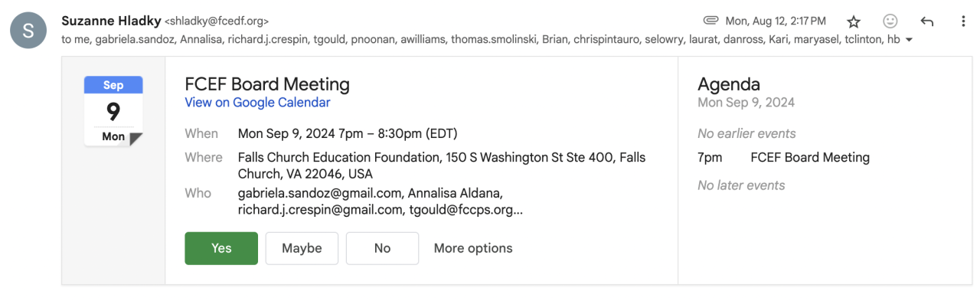Click the emoji reaction smiley icon

[890, 21]
